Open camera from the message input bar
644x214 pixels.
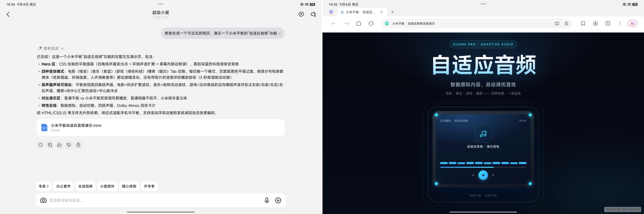click(43, 201)
